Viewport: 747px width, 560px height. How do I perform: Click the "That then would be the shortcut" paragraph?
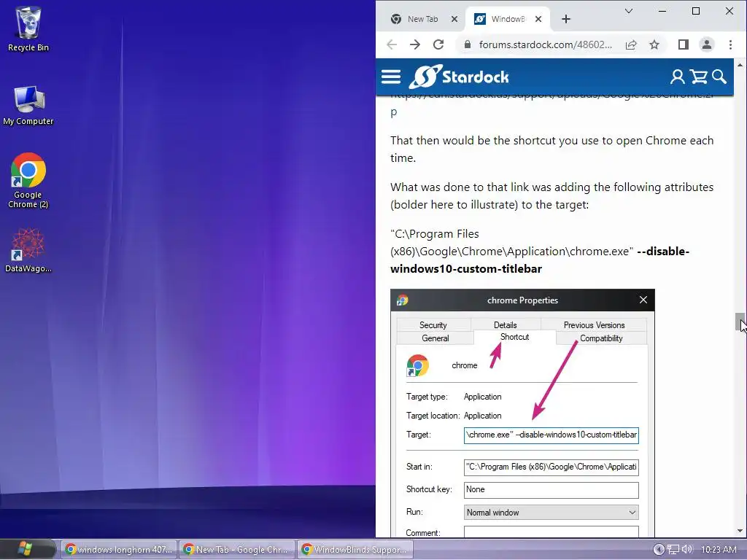(x=551, y=149)
